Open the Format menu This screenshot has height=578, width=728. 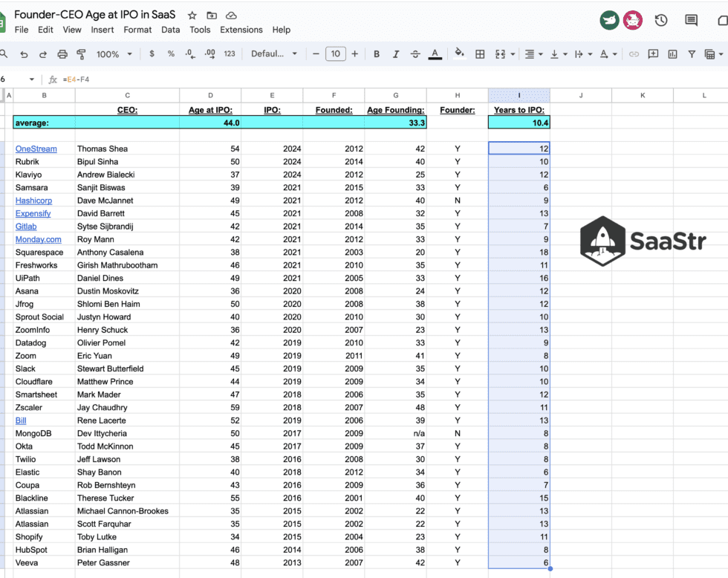click(137, 30)
